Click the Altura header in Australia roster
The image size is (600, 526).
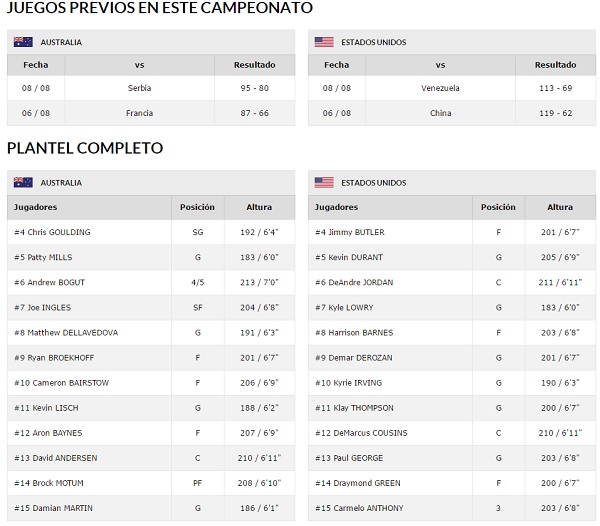tap(259, 207)
